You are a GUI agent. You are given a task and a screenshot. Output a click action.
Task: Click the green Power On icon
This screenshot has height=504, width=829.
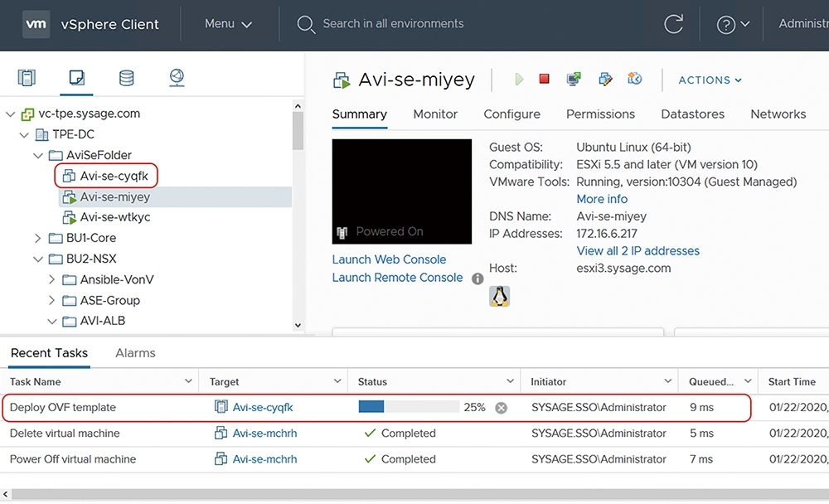519,80
